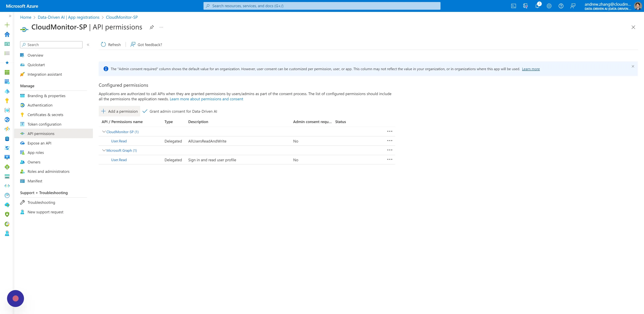Screen dimensions: 644x314
Task: Open User.Read permission under CloudMonitor-SP
Action: coord(119,141)
